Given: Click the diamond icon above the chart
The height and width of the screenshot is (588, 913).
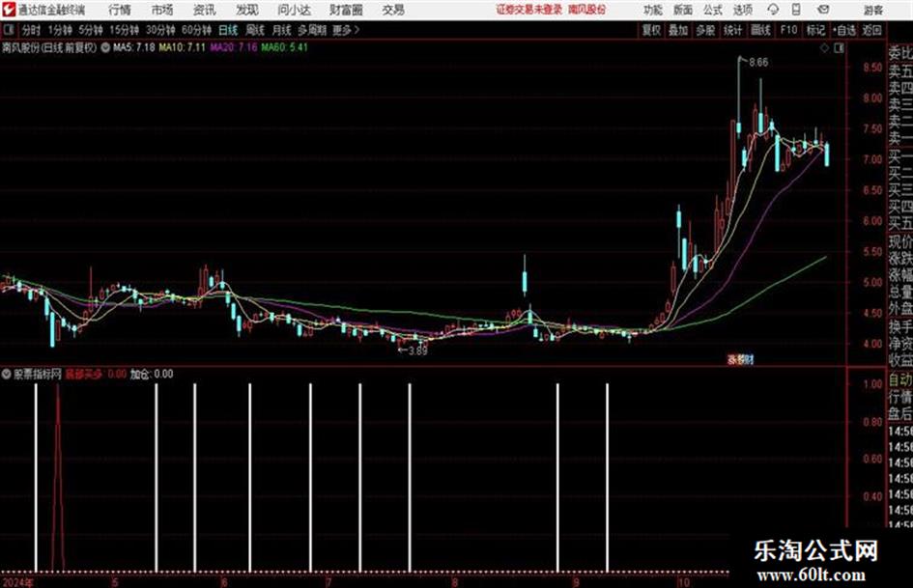Looking at the screenshot, I should click(824, 48).
